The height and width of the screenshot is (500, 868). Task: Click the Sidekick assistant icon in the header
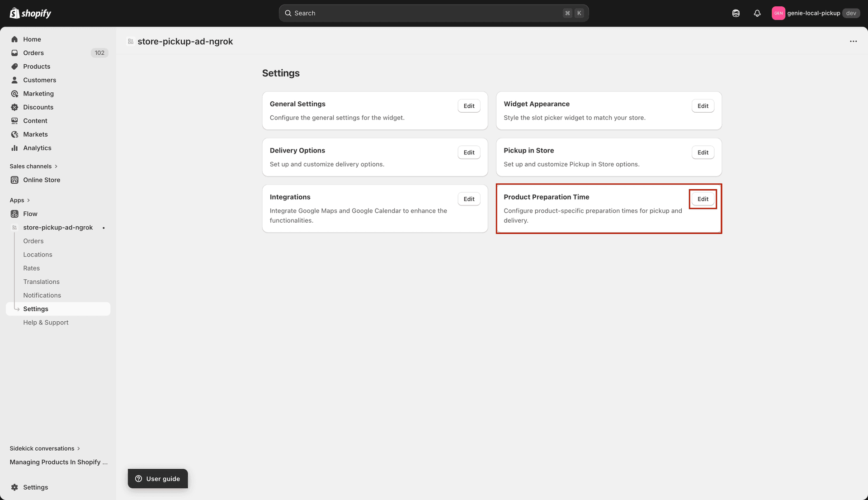736,13
